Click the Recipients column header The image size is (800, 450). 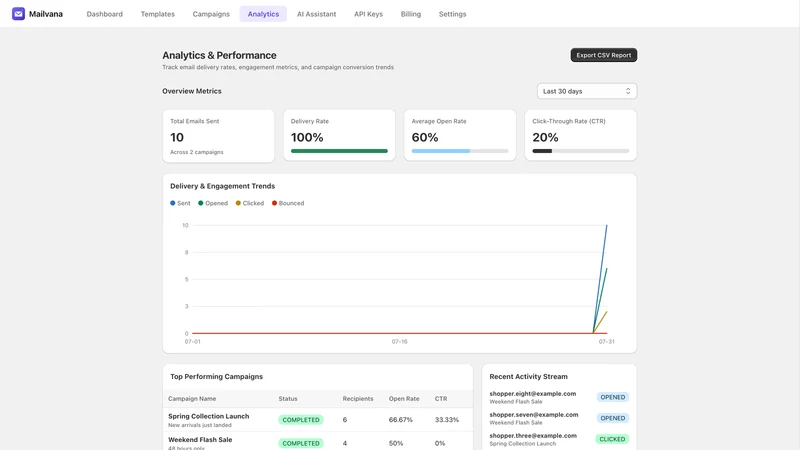point(358,398)
